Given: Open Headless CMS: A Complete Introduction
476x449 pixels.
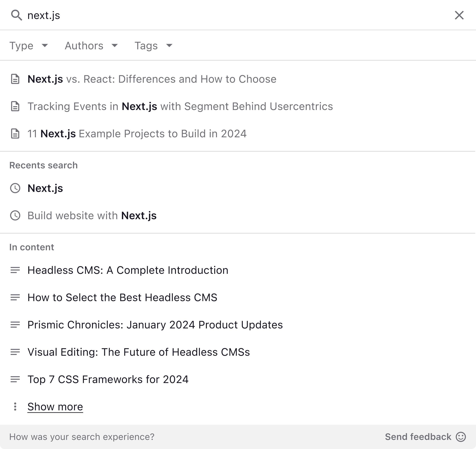Looking at the screenshot, I should (x=128, y=270).
